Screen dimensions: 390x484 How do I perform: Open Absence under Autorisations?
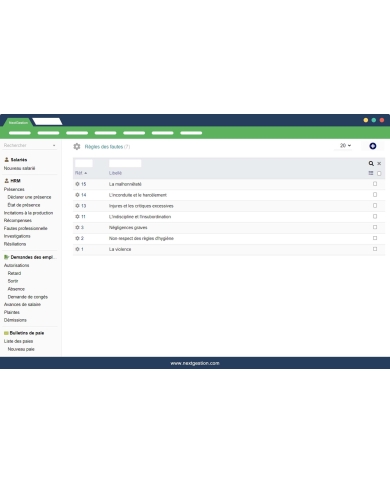[x=16, y=289]
